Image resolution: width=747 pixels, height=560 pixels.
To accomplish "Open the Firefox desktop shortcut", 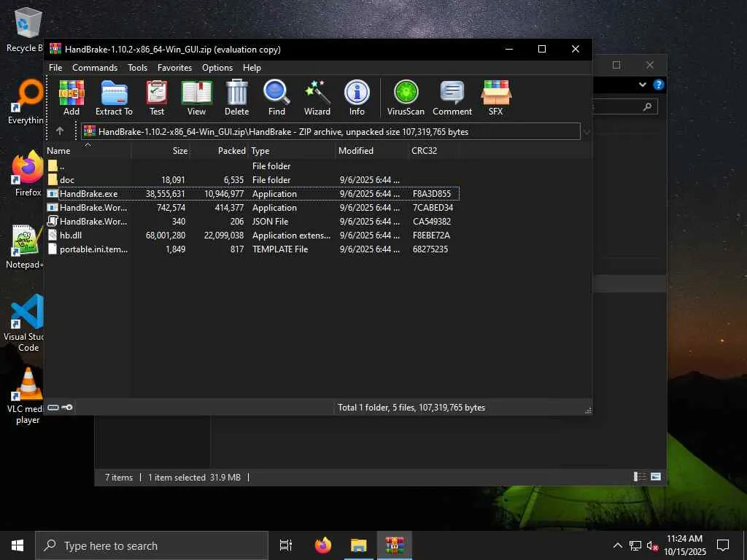I will click(28, 174).
